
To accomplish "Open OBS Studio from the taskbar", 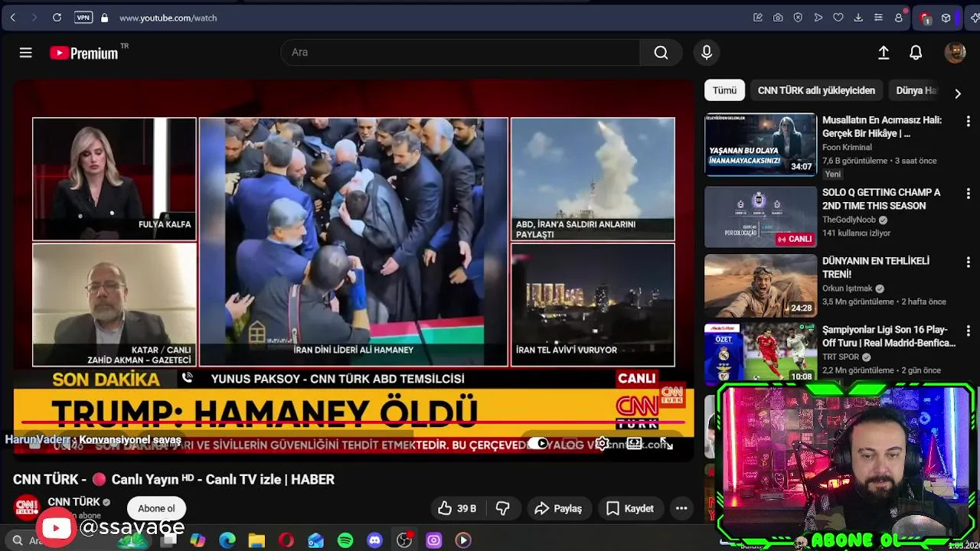I will click(x=404, y=540).
